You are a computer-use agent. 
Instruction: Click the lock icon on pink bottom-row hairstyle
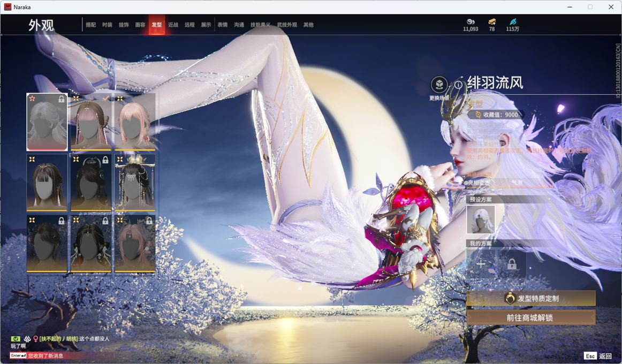click(x=149, y=221)
